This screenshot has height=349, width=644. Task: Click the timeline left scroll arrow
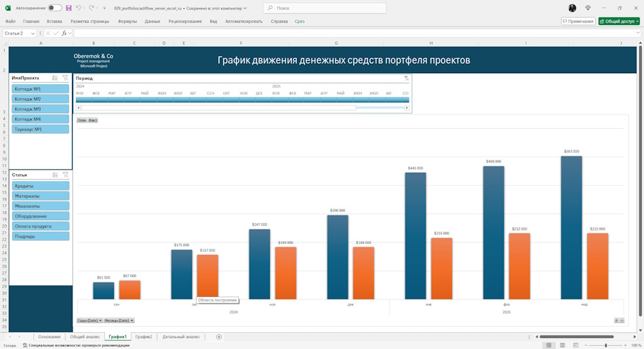(x=79, y=108)
